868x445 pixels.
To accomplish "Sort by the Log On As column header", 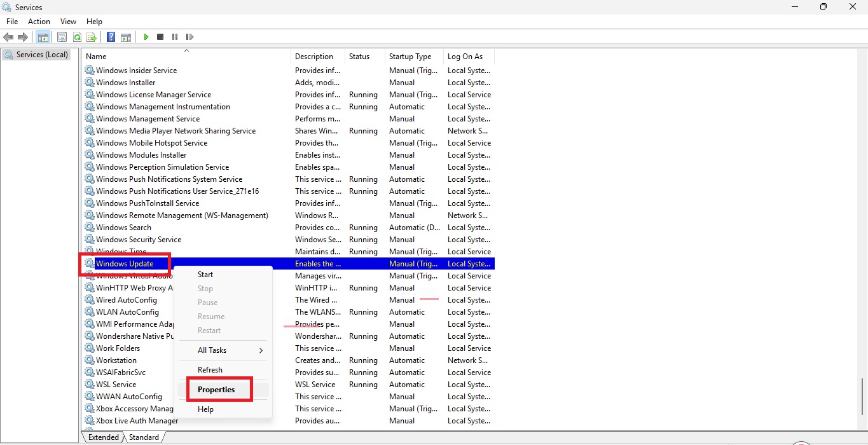I will pyautogui.click(x=469, y=57).
